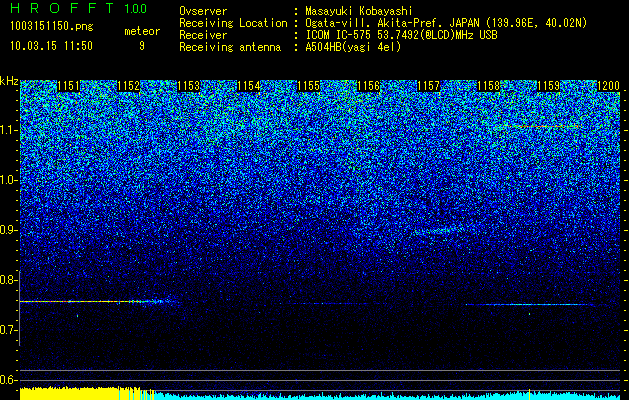The height and width of the screenshot is (400, 629).
Task: Click the gray vertical bar at left axis
Action: pos(20,308)
